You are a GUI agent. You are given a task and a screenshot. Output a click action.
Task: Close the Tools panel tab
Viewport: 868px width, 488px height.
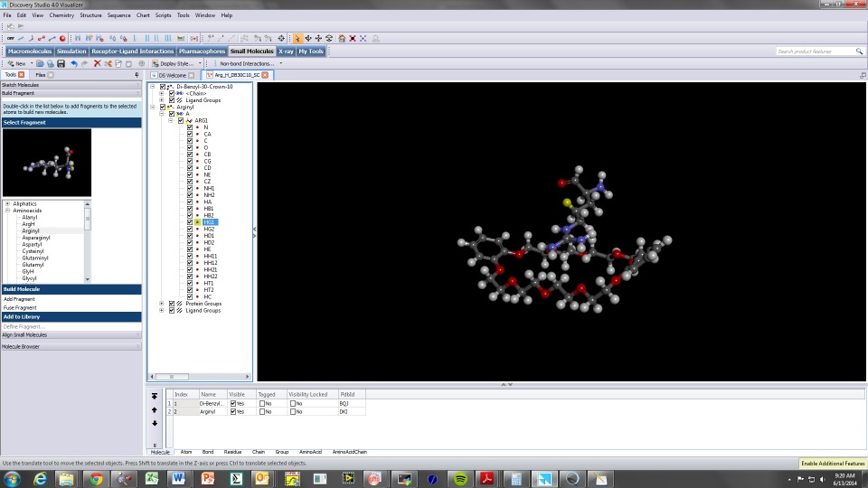(22, 75)
